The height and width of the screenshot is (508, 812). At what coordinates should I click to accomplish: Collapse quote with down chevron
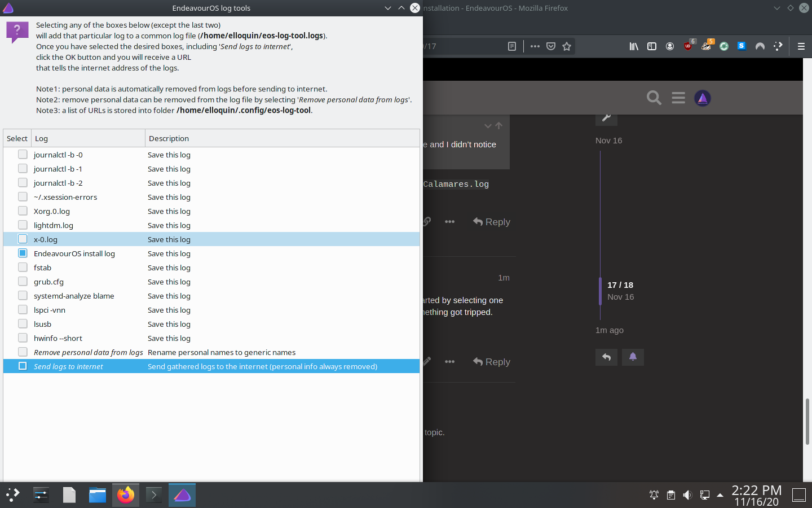(x=488, y=126)
